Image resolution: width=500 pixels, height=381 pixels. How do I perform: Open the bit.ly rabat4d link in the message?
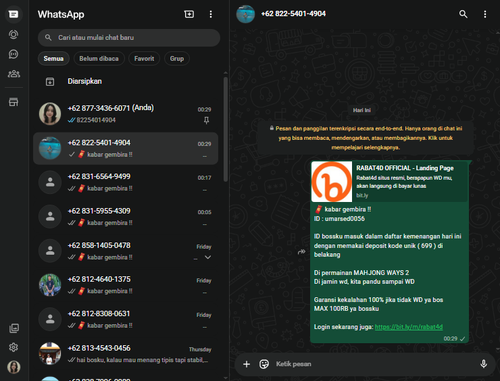[409, 327]
